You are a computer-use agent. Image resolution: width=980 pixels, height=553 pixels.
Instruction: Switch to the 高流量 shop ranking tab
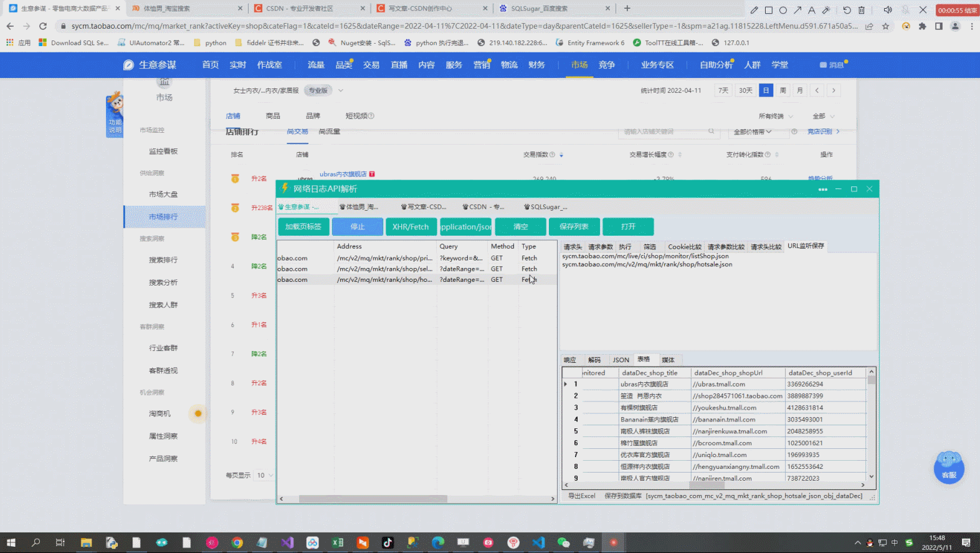click(330, 132)
